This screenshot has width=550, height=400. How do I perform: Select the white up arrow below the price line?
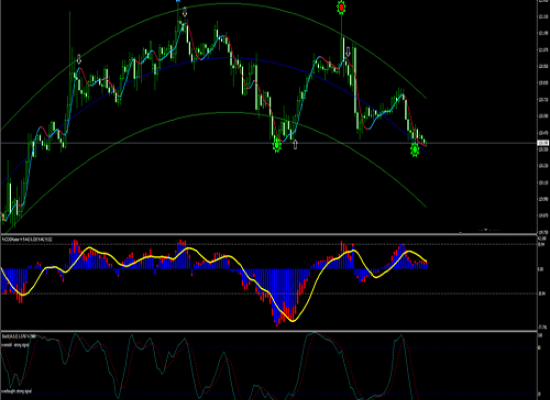[x=295, y=144]
